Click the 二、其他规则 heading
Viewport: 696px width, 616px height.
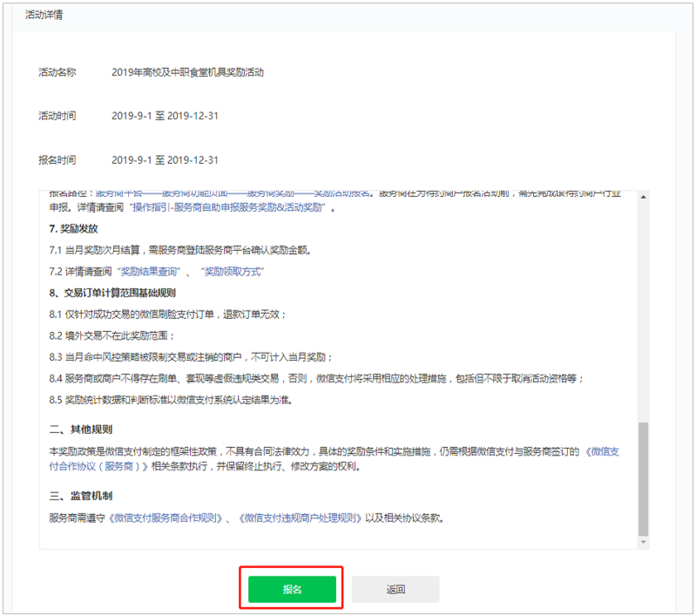(x=80, y=430)
